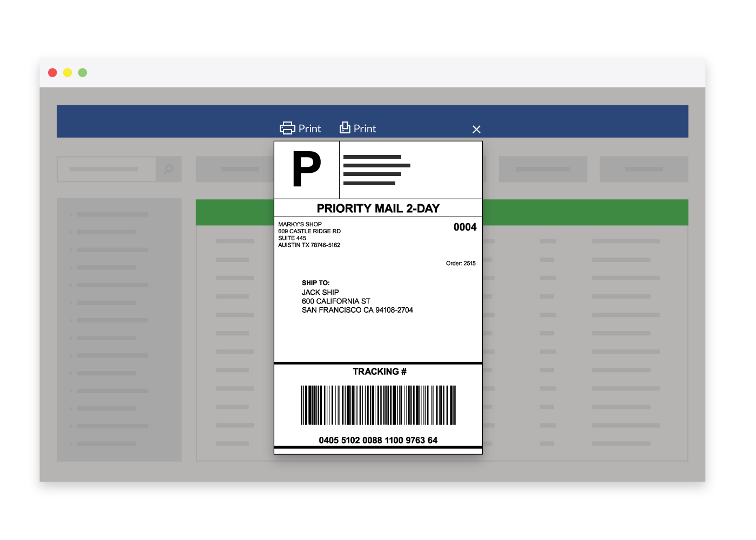Click the tracking barcode image

pos(378,405)
